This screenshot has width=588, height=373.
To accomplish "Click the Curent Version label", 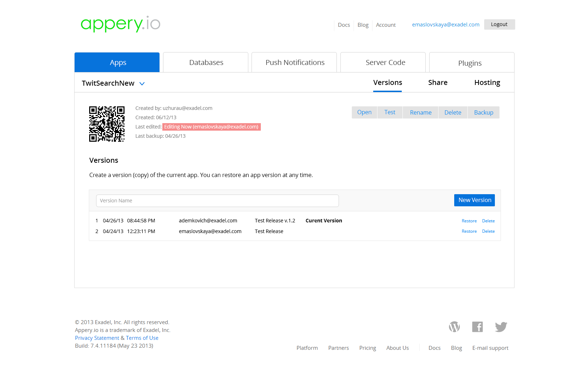I will pos(324,221).
